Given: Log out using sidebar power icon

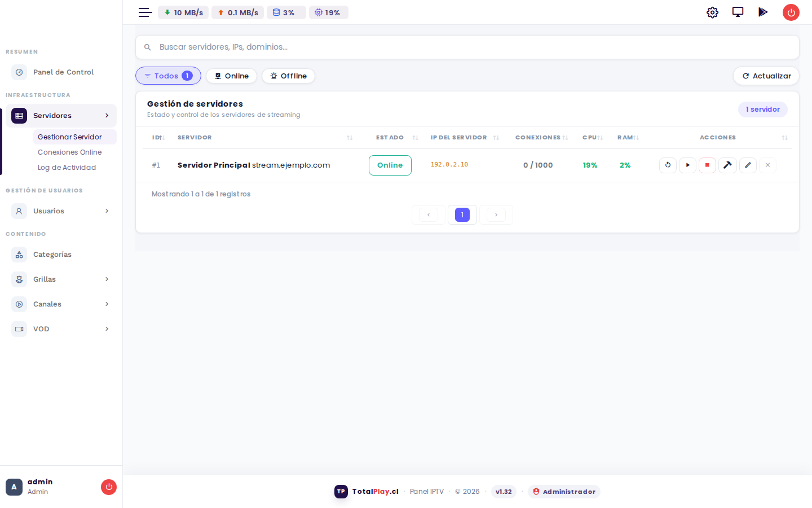Looking at the screenshot, I should [109, 487].
